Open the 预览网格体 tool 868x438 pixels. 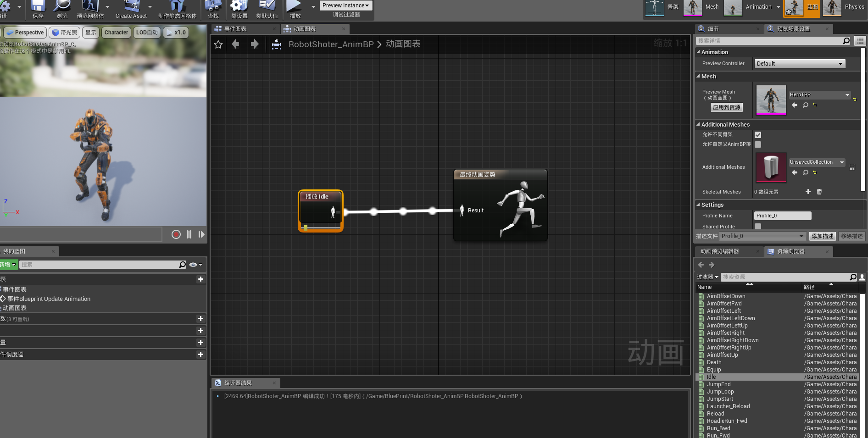90,8
